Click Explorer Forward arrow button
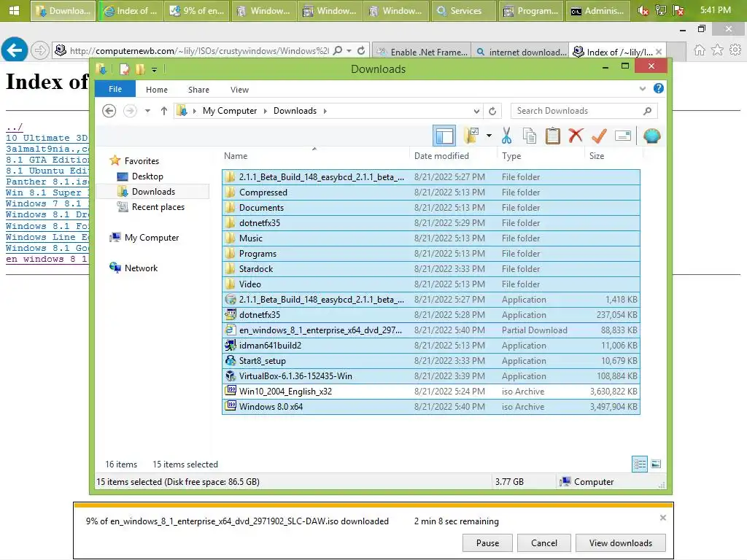This screenshot has width=747, height=560. click(x=130, y=111)
